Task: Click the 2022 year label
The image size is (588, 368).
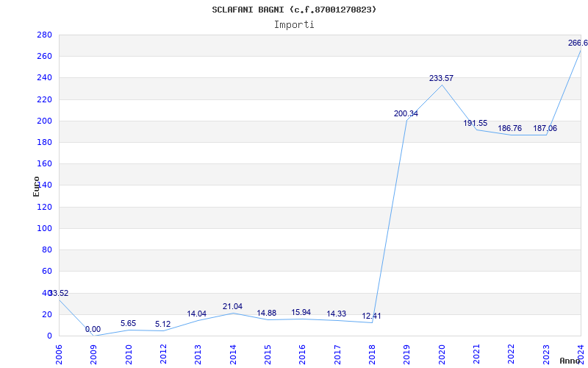Action: (511, 355)
